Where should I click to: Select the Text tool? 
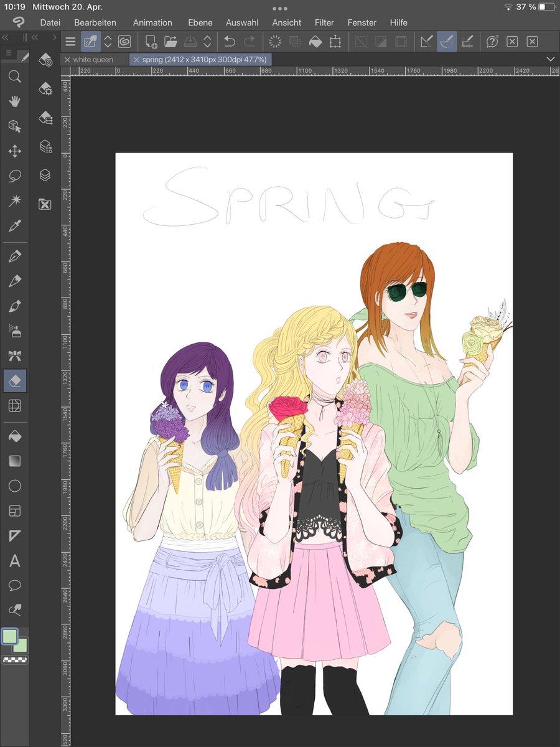point(15,561)
